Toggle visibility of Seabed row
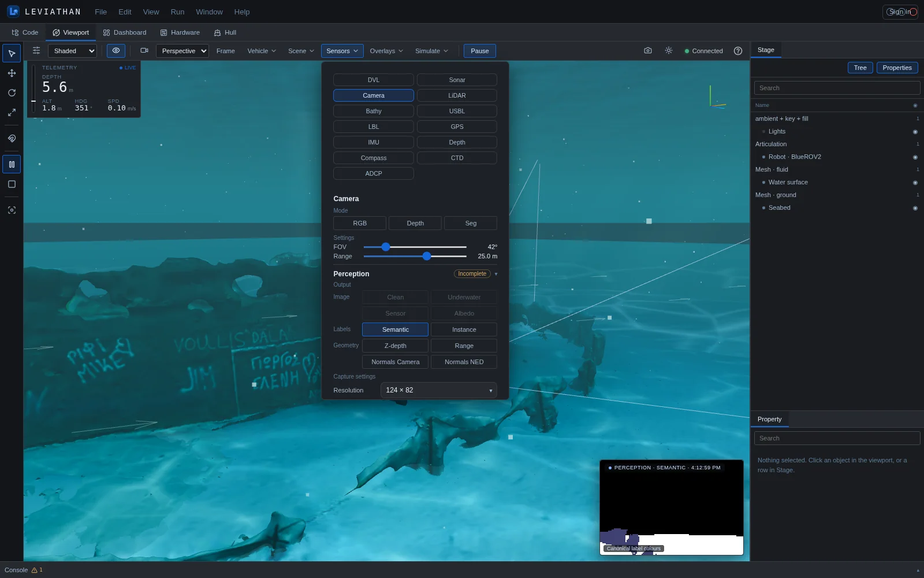 (x=915, y=208)
